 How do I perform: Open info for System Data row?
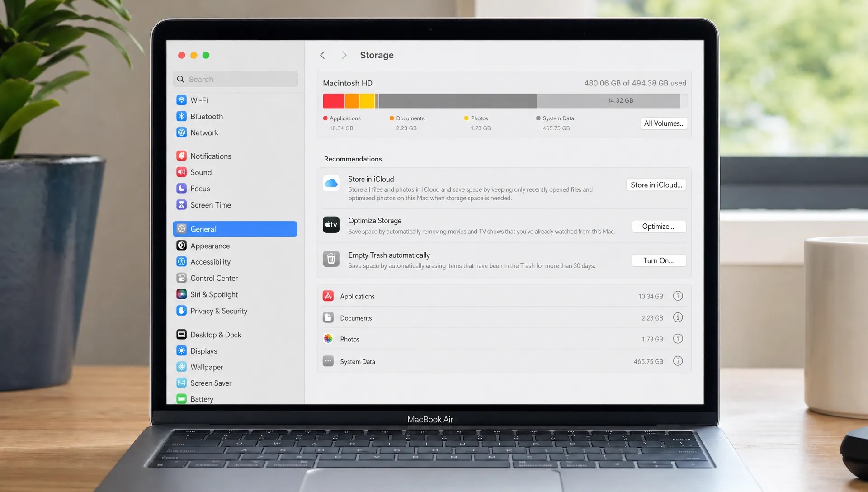pyautogui.click(x=678, y=361)
